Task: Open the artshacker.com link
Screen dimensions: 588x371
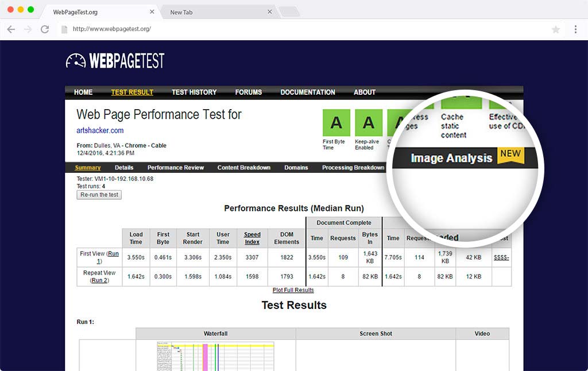Action: [100, 130]
